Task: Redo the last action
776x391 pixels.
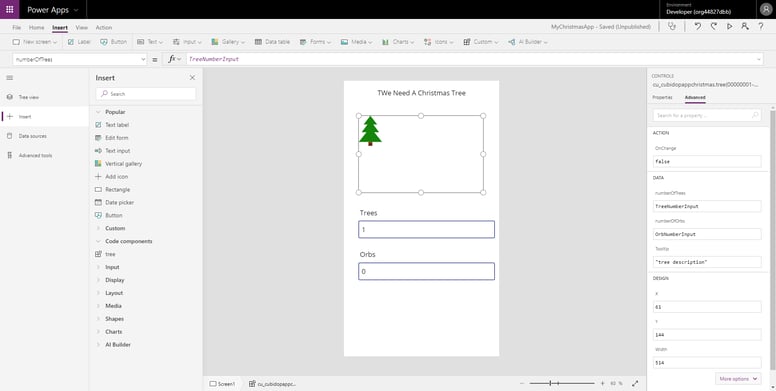Action: [713, 27]
